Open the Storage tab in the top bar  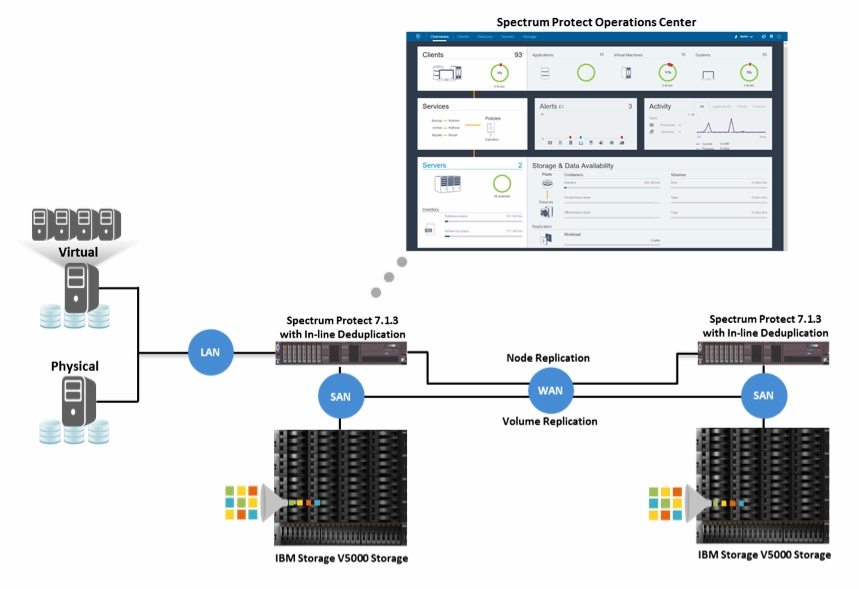coord(529,37)
